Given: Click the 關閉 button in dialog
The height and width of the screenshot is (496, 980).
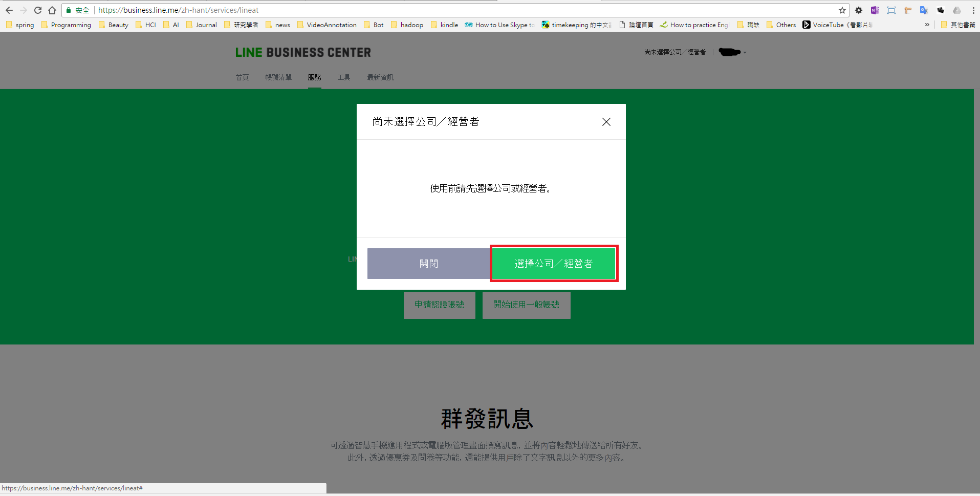Looking at the screenshot, I should [429, 264].
